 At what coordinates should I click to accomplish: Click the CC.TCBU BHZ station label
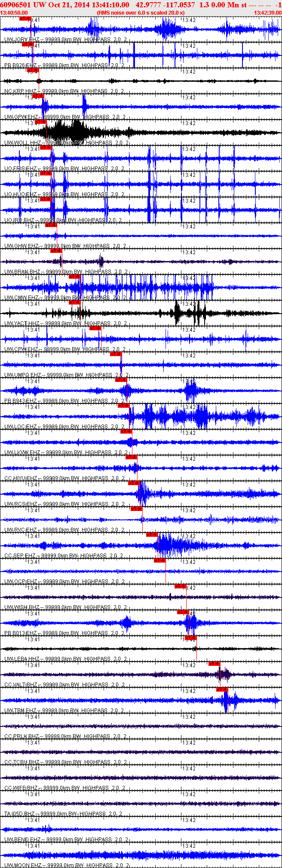pyautogui.click(x=22, y=762)
